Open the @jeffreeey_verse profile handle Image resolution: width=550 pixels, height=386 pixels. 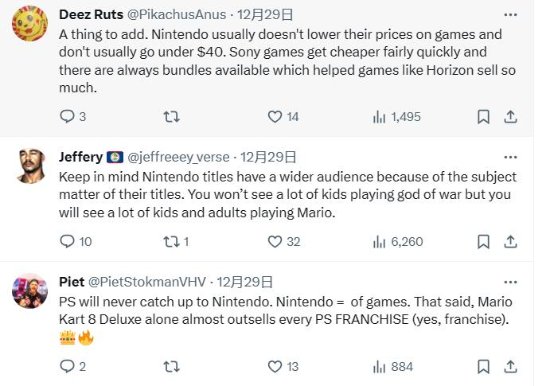coord(178,157)
